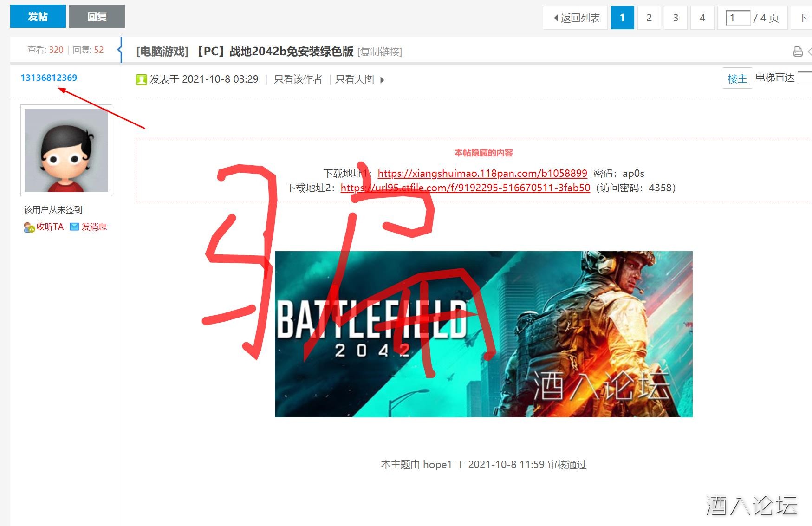Click the 楼主 badge

click(x=737, y=78)
